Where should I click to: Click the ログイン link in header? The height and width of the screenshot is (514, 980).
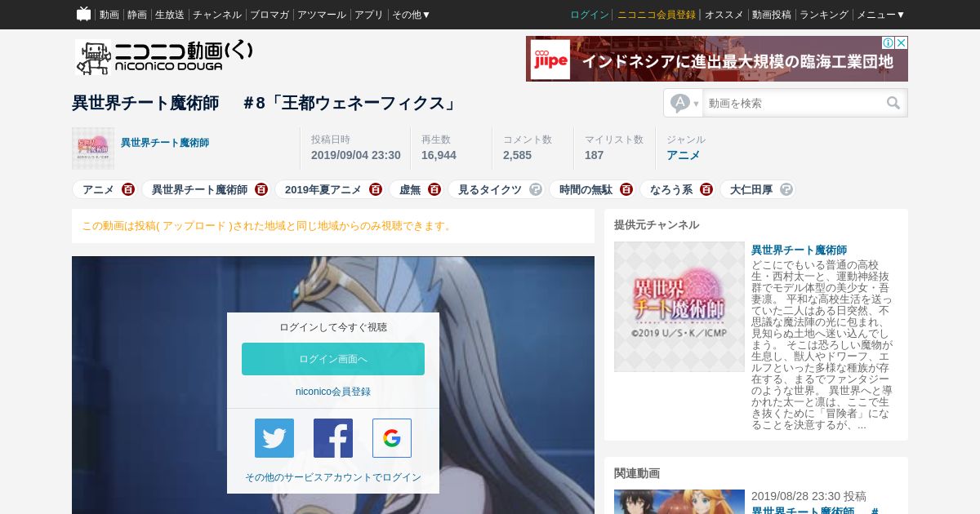click(590, 15)
